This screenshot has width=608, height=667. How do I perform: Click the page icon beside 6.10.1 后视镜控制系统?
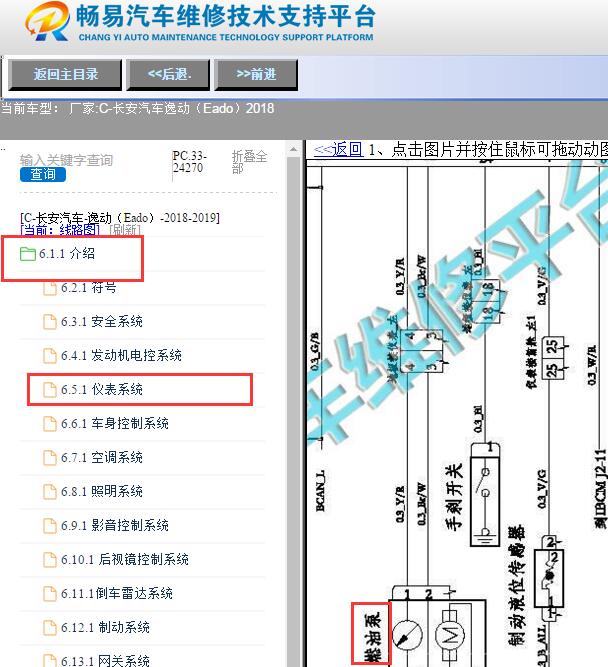point(50,560)
